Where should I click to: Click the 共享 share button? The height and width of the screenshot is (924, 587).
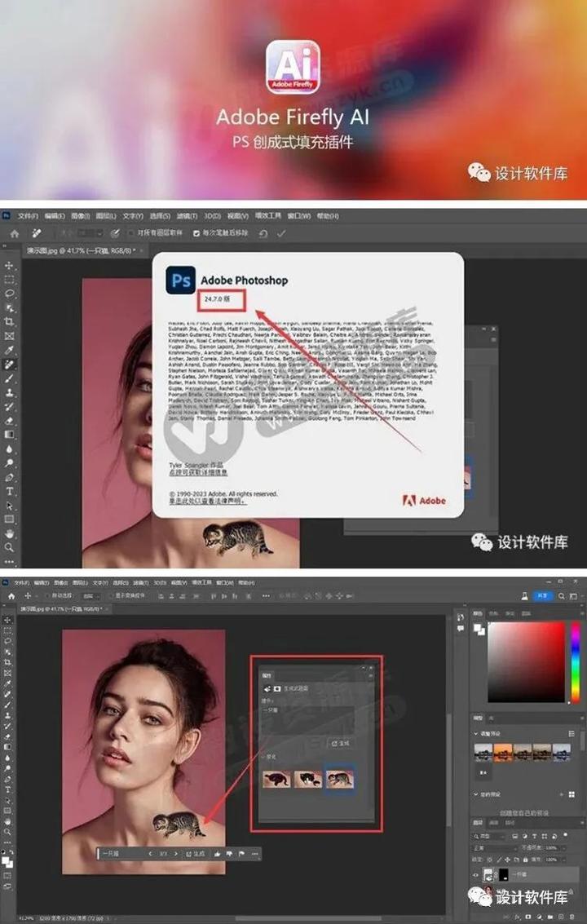pyautogui.click(x=542, y=596)
